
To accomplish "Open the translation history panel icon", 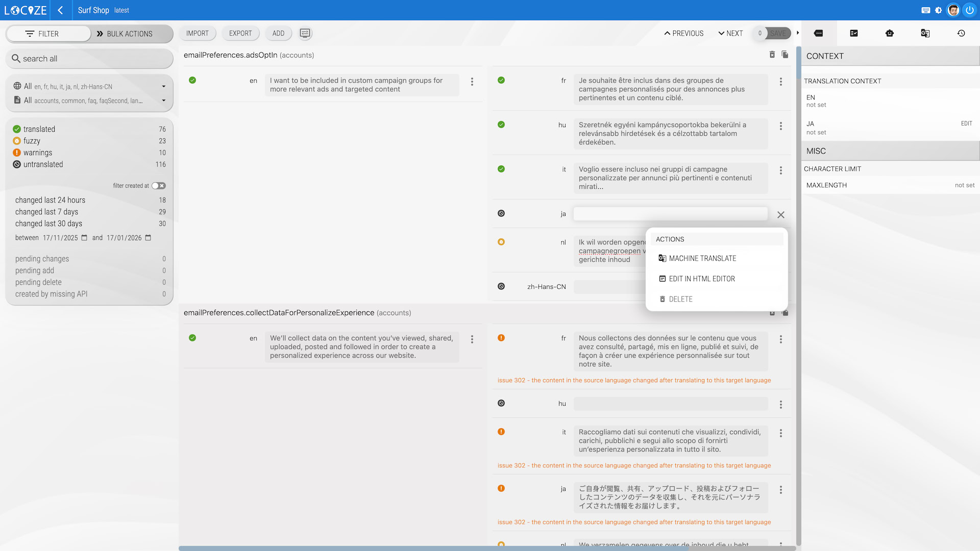I will (x=961, y=33).
